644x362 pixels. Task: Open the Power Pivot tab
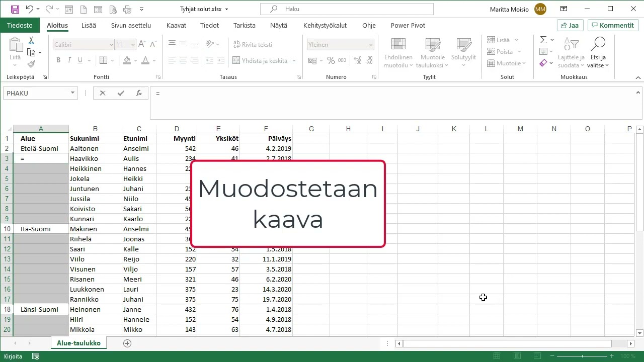tap(408, 26)
